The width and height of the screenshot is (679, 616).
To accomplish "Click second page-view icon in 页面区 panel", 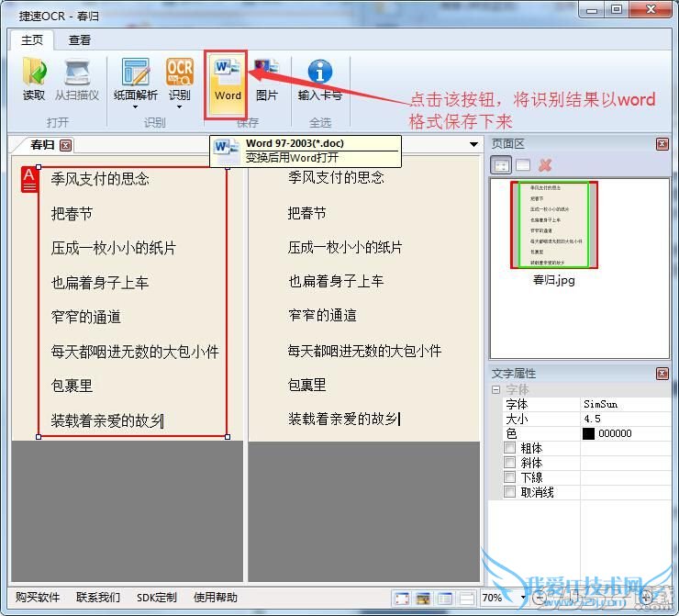I will [523, 165].
